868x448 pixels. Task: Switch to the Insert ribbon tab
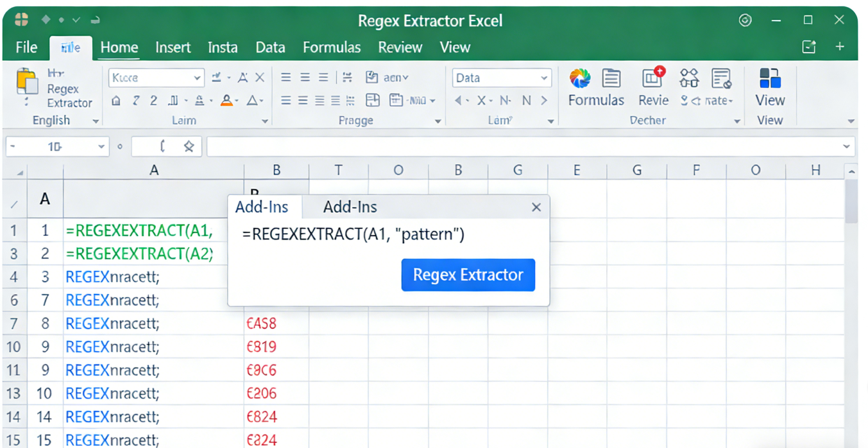pyautogui.click(x=173, y=47)
